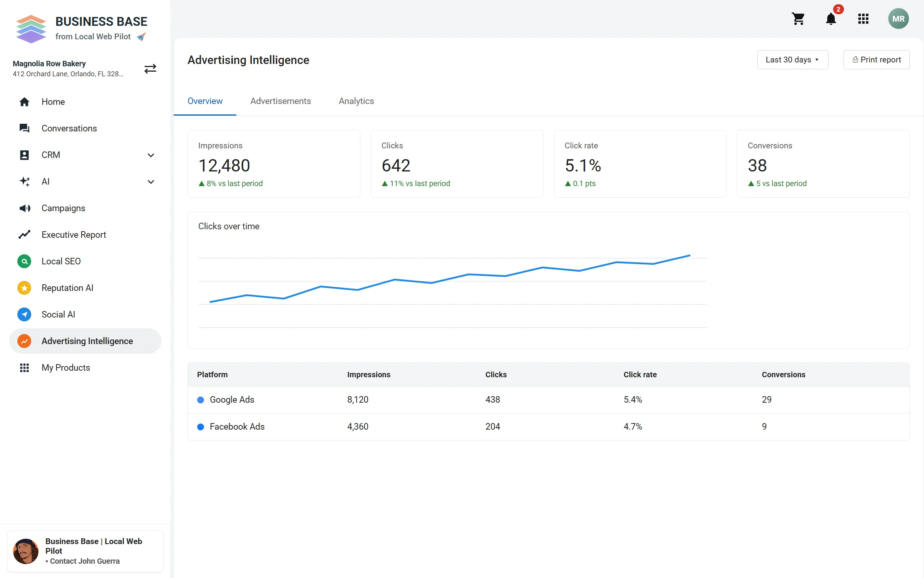Switch to the Advertisements tab
The width and height of the screenshot is (924, 578).
(281, 101)
